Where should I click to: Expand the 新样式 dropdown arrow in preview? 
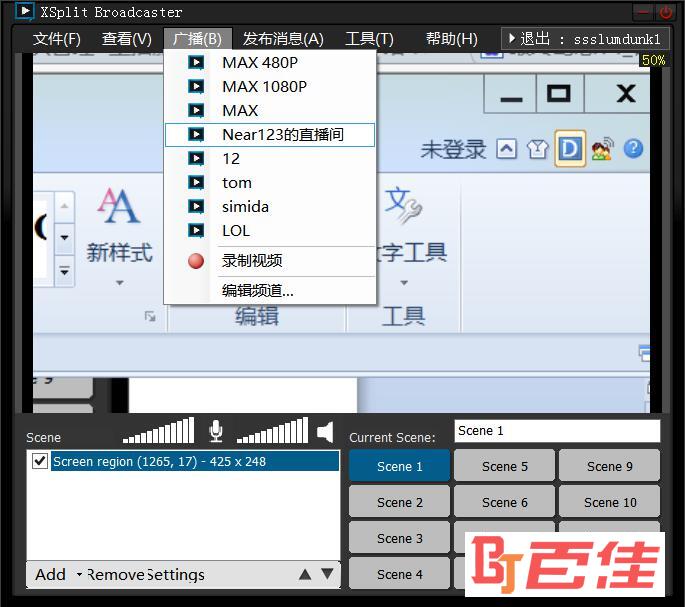(x=119, y=283)
